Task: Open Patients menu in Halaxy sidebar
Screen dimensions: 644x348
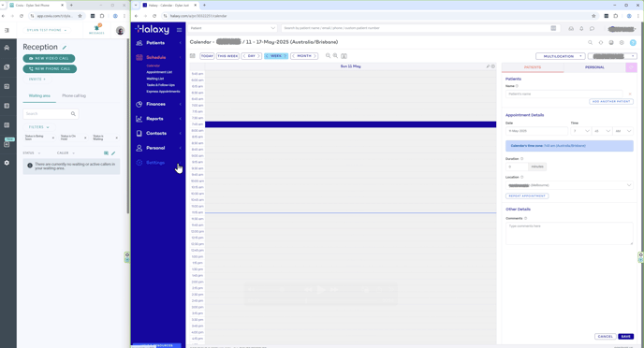Action: click(155, 43)
